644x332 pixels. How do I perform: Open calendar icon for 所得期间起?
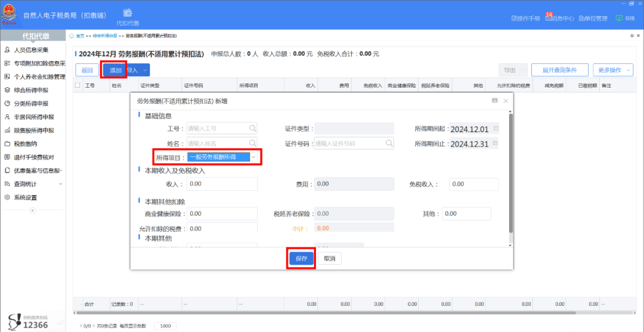pos(496,129)
